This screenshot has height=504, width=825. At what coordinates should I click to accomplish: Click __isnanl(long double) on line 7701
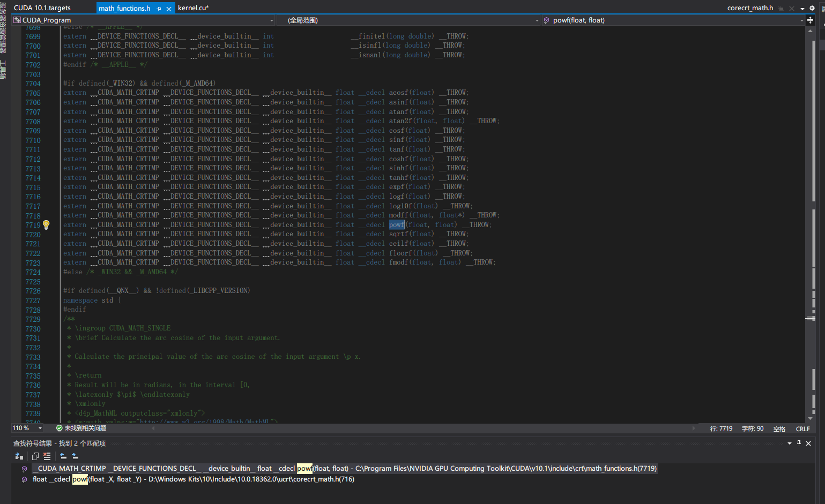(x=391, y=55)
